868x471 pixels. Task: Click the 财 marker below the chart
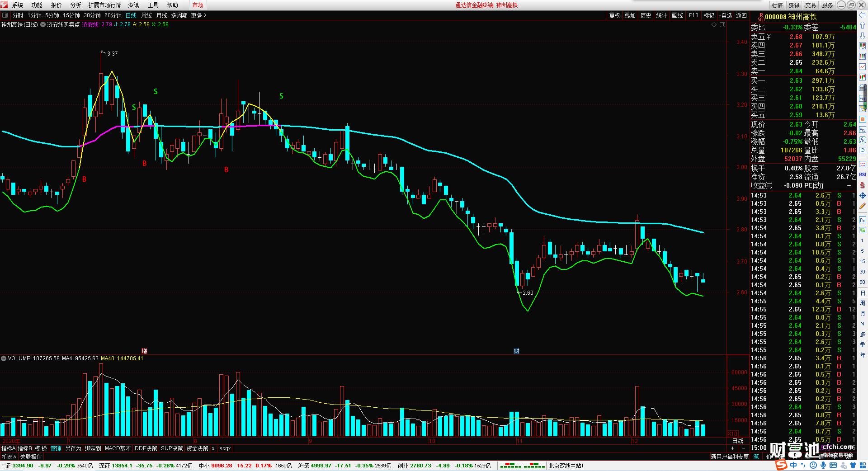click(x=516, y=351)
